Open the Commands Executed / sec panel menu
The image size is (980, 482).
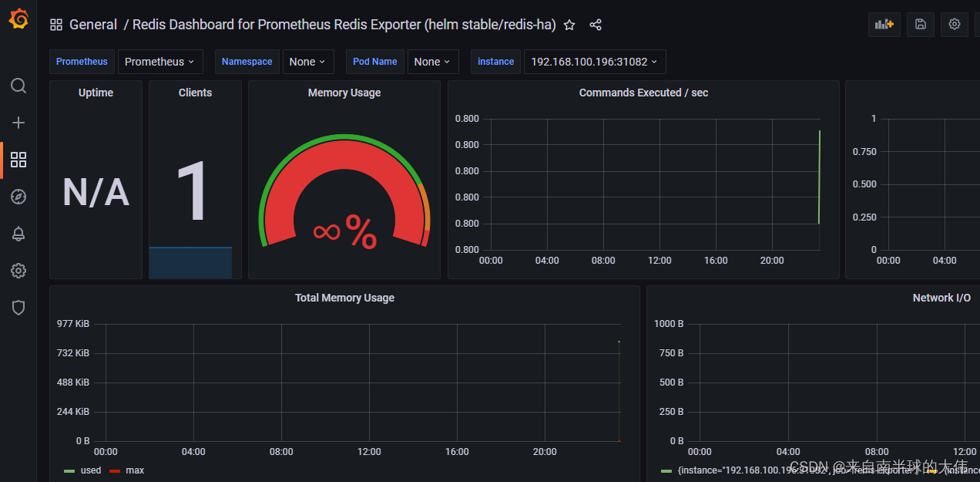tap(643, 93)
